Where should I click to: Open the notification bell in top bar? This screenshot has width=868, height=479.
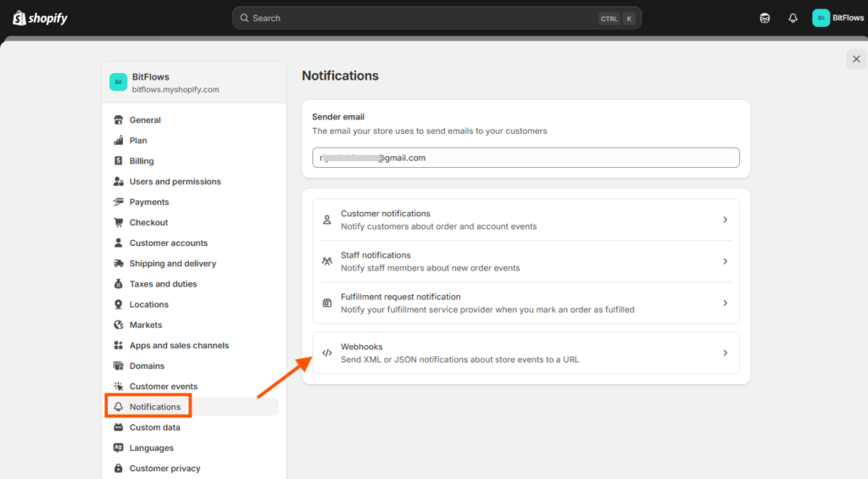(793, 18)
